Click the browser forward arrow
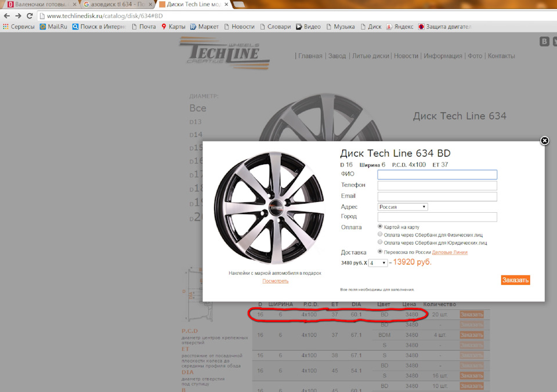557x392 pixels. [18, 16]
